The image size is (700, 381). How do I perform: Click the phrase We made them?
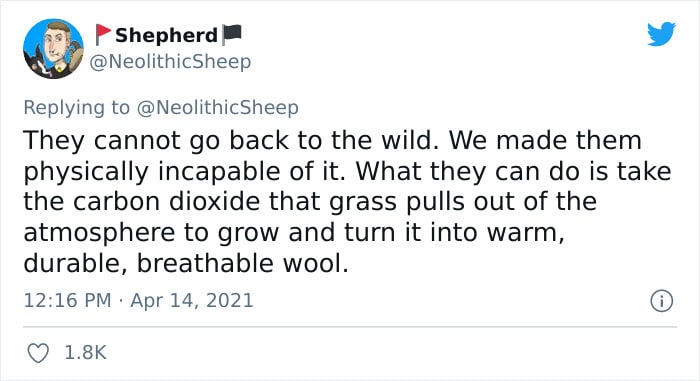point(545,140)
